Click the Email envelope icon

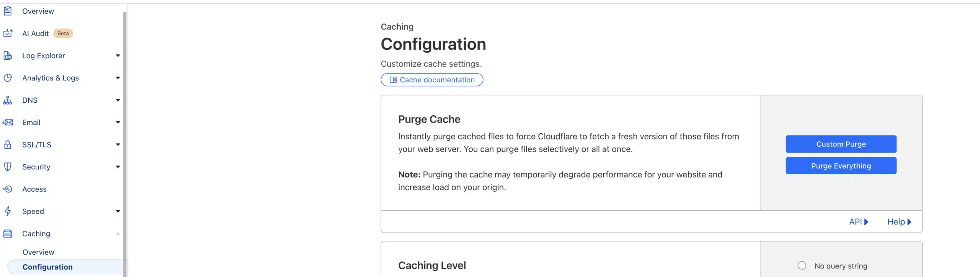(x=8, y=122)
